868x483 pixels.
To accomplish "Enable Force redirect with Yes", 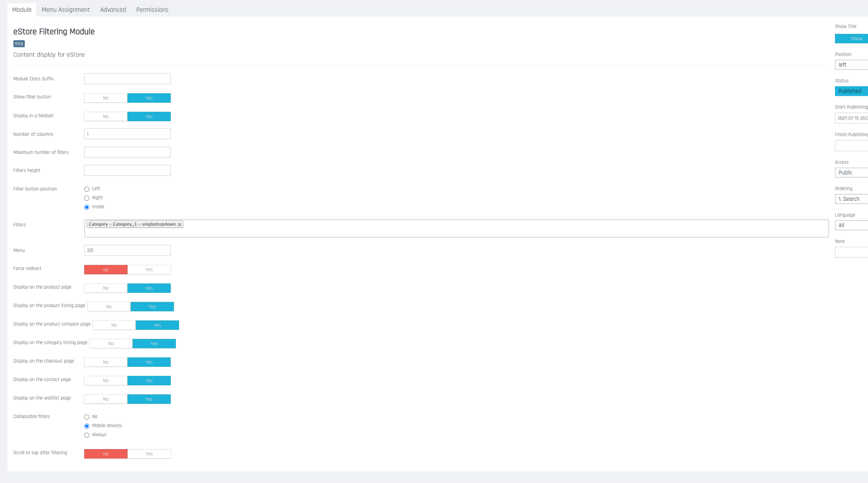I will [x=149, y=270].
